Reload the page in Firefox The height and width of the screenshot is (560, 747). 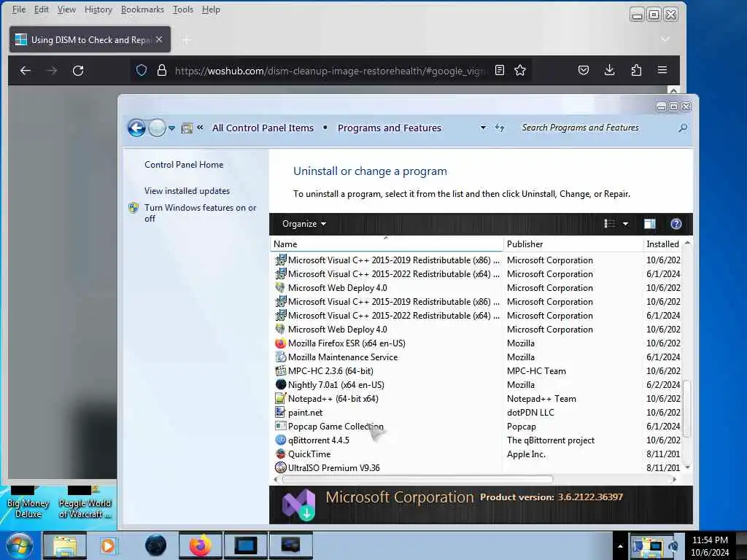click(78, 71)
